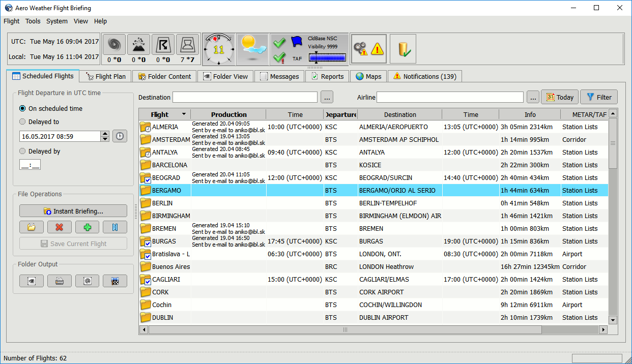Click the folder preview eye button
This screenshot has width=632, height=364.
(x=32, y=281)
